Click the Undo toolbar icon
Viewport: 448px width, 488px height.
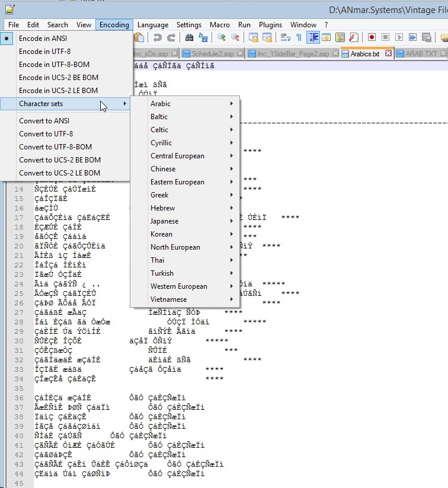[158, 37]
